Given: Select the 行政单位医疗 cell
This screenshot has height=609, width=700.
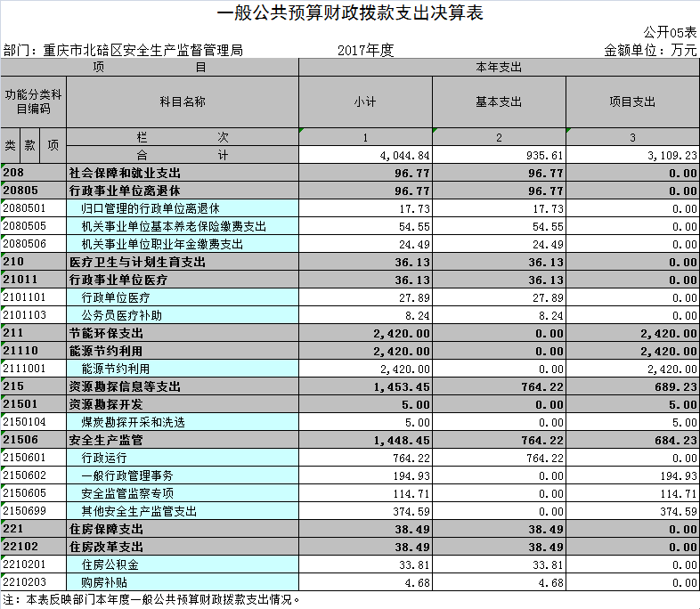Looking at the screenshot, I should [x=183, y=297].
